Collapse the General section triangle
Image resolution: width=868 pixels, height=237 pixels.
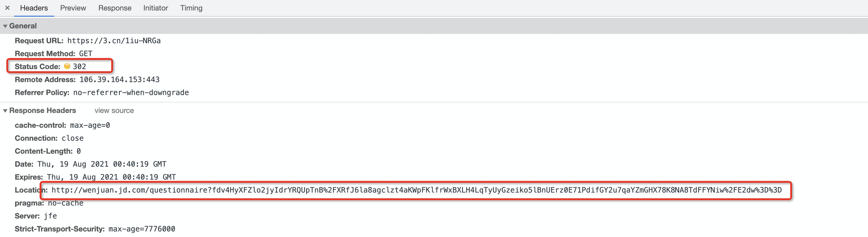[5, 26]
